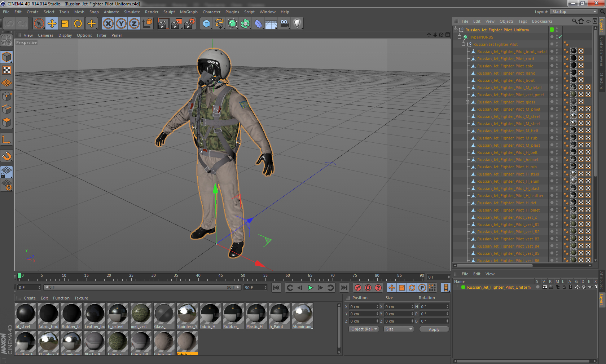The width and height of the screenshot is (606, 364).
Task: Go to end of animation
Action: [344, 288]
